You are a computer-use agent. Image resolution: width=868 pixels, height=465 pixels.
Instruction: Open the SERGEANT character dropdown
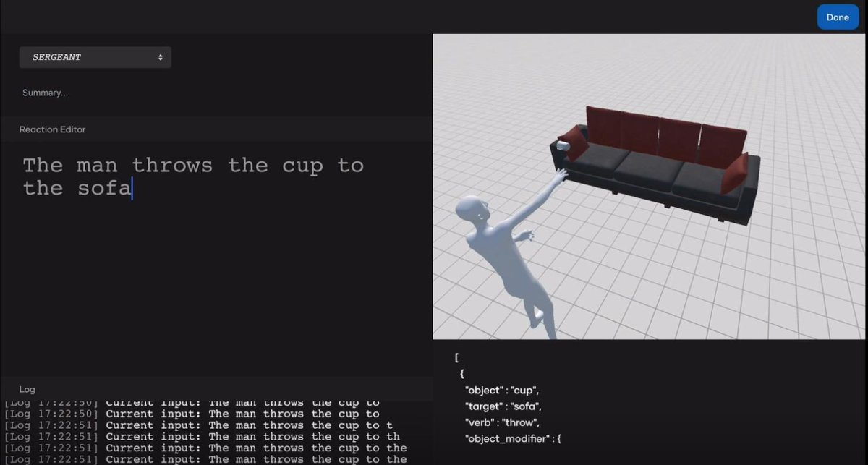[x=95, y=57]
